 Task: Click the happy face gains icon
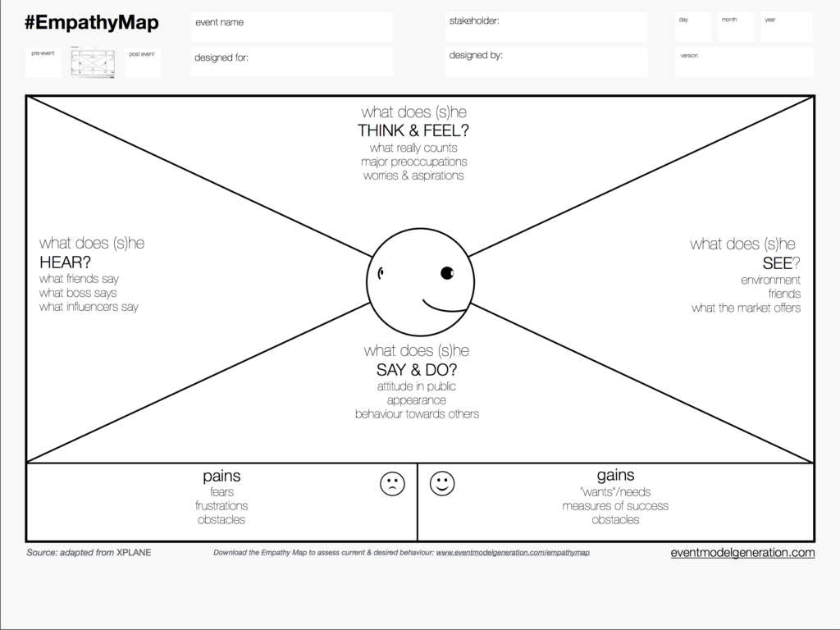[x=442, y=483]
